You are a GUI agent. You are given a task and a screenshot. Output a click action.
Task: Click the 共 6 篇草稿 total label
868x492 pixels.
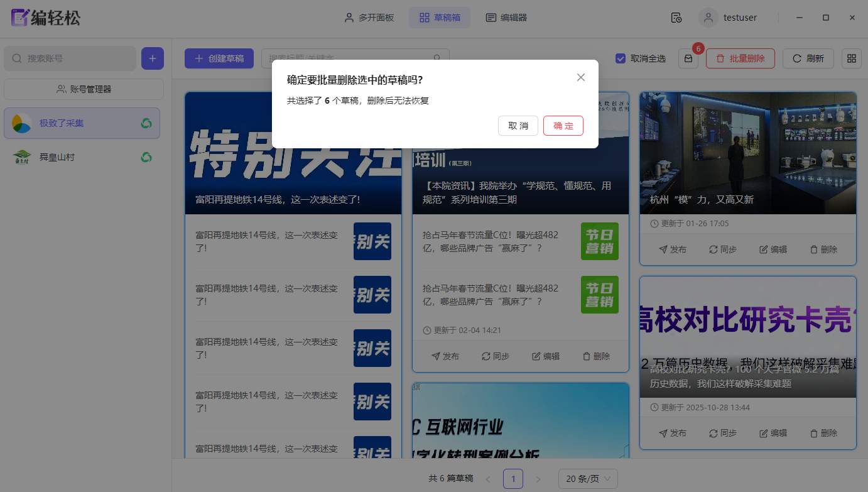coord(451,479)
